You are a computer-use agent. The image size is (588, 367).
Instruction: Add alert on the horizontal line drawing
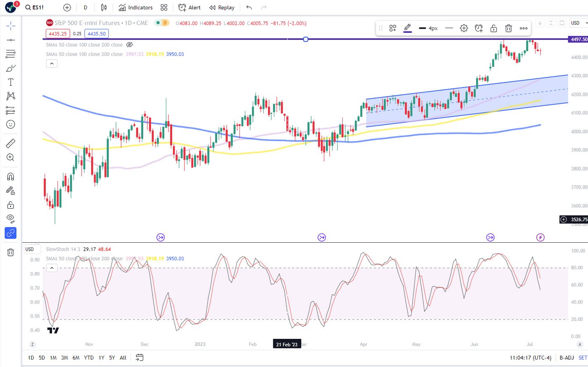pyautogui.click(x=479, y=28)
